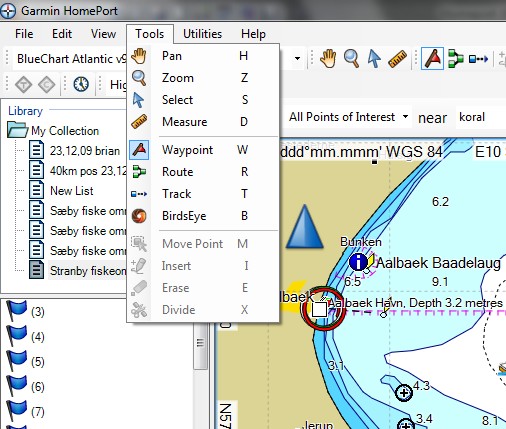Click the blue triangle marker on map
Viewport: 506px width, 429px height.
pyautogui.click(x=304, y=227)
